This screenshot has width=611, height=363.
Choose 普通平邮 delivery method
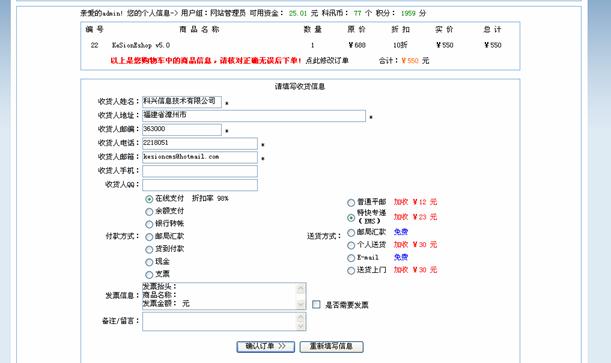[351, 203]
